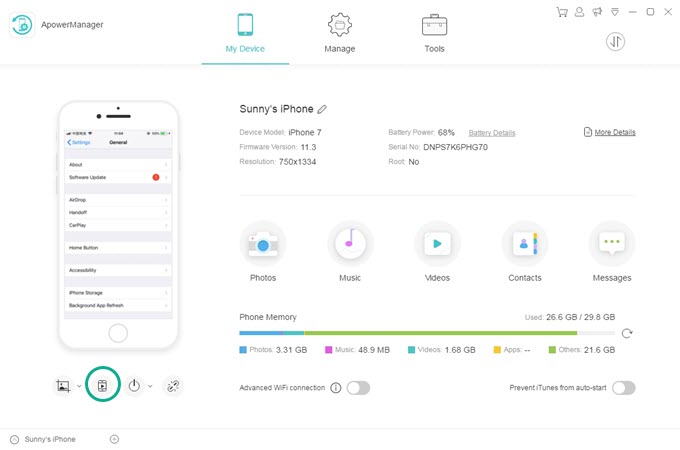Open the More Details link
The height and width of the screenshot is (450, 680).
[x=615, y=132]
